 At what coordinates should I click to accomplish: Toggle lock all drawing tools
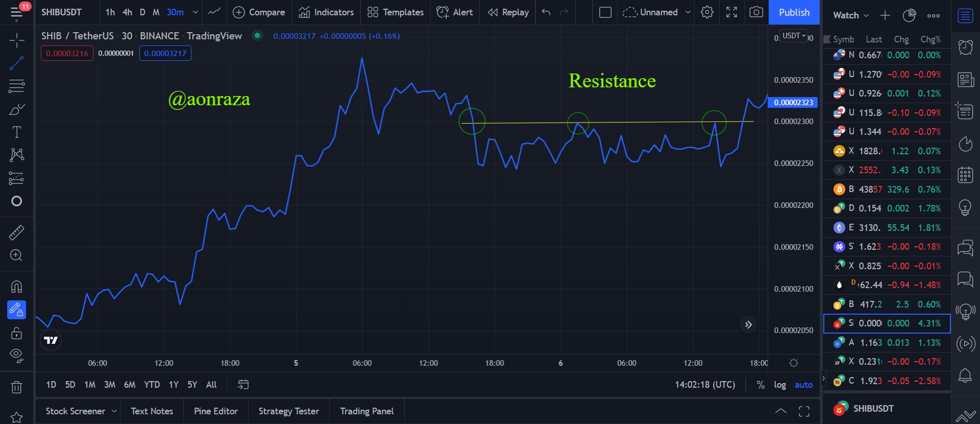click(x=16, y=333)
